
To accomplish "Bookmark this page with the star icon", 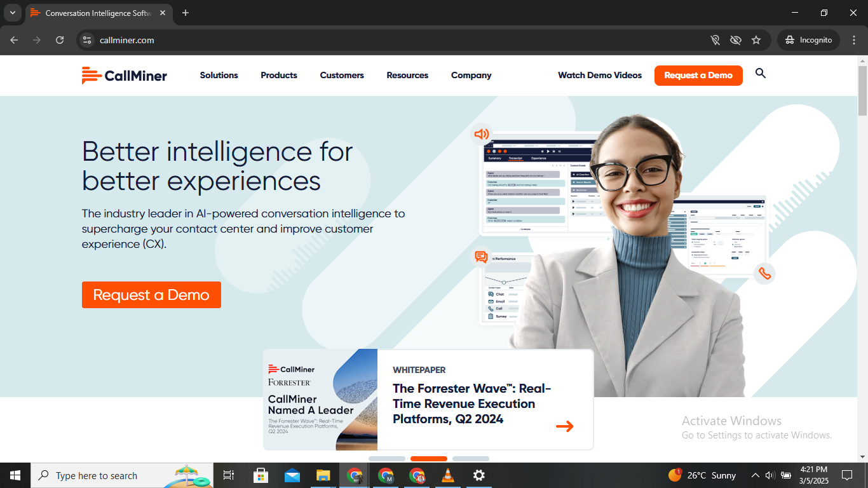I will (x=756, y=40).
